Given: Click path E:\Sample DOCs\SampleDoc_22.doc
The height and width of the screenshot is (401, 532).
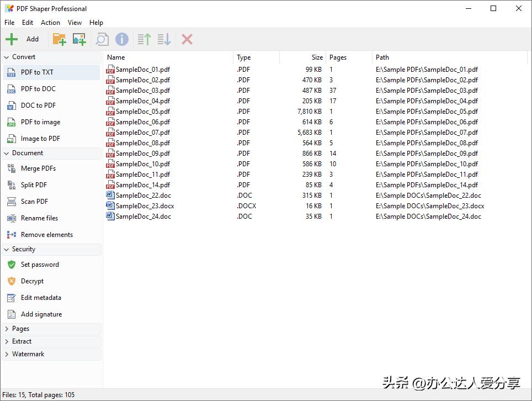Looking at the screenshot, I should point(428,196).
